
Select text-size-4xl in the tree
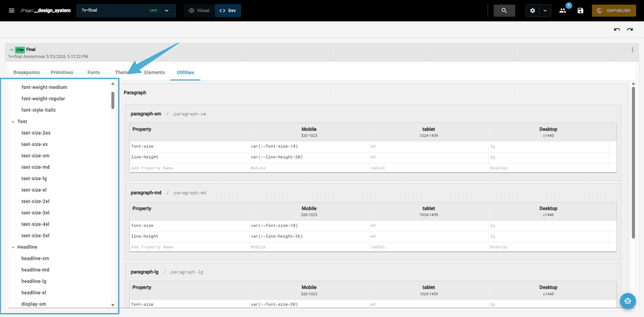[x=35, y=224]
